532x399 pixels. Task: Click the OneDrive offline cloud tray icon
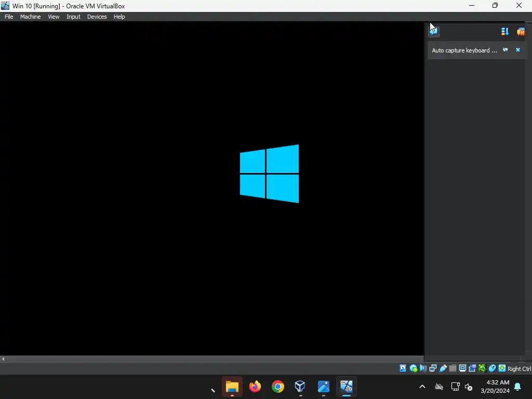click(x=439, y=387)
